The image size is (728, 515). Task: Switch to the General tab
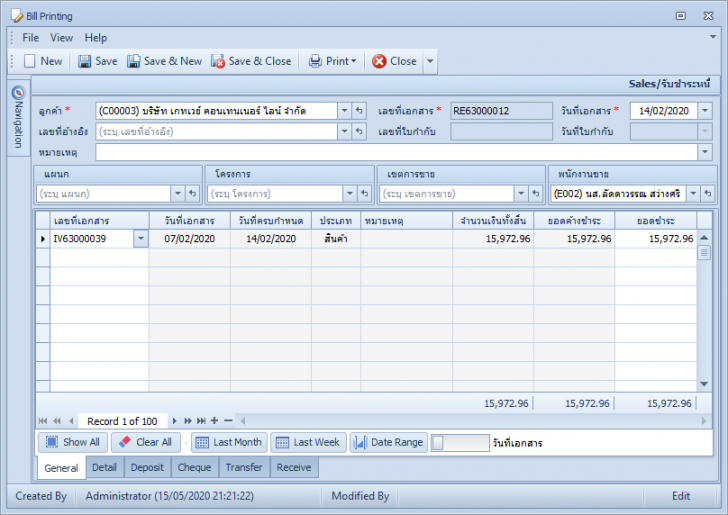coord(61,468)
